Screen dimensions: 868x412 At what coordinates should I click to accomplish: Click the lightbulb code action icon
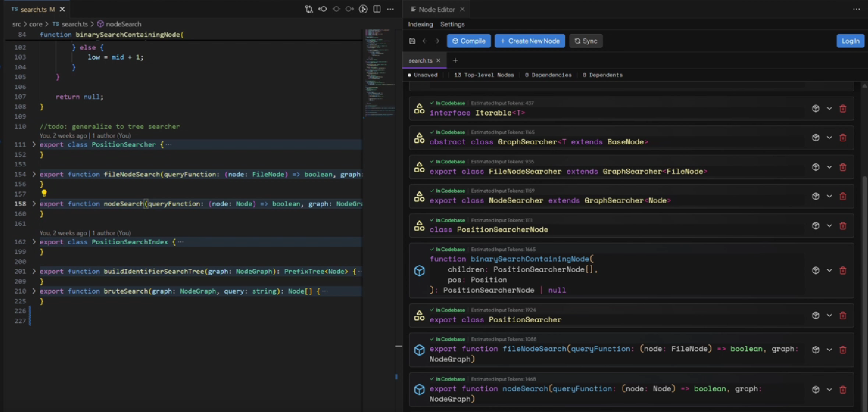[44, 193]
